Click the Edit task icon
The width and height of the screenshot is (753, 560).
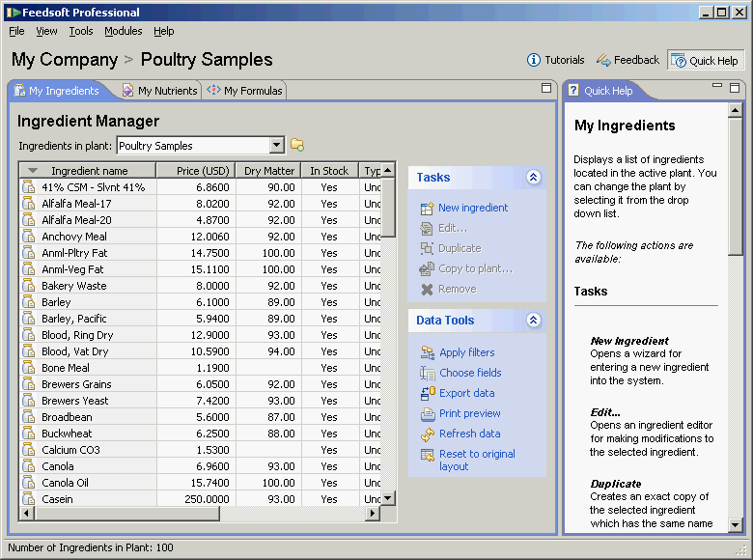tap(427, 229)
